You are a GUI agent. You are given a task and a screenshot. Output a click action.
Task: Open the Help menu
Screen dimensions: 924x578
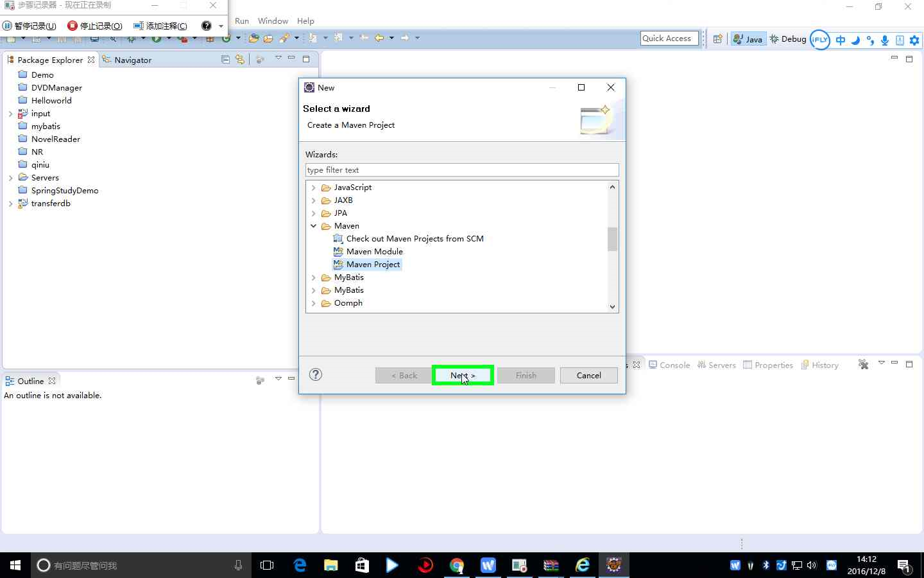pyautogui.click(x=305, y=21)
